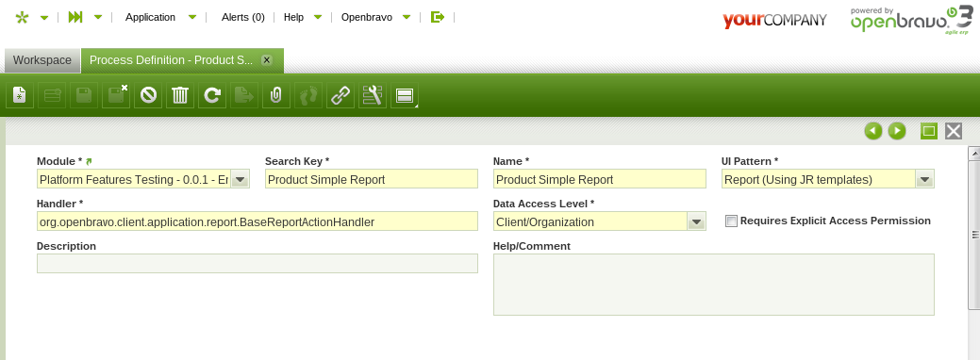
Task: Go to next record arrow
Action: (897, 131)
